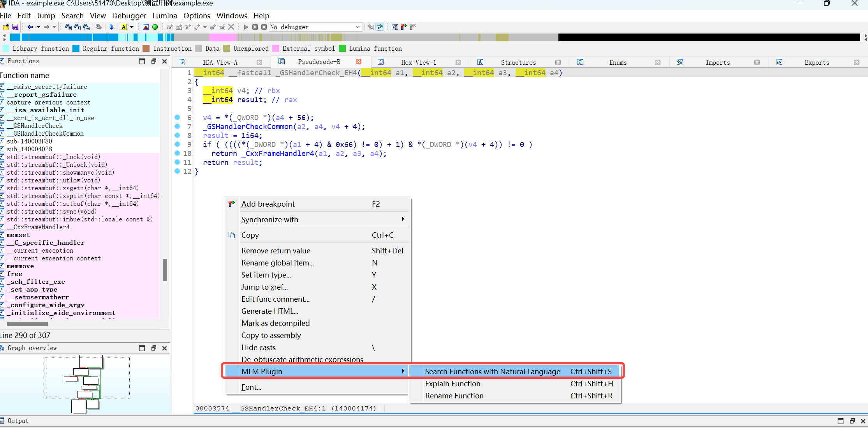Choose Explain Function from the submenu

coord(514,384)
